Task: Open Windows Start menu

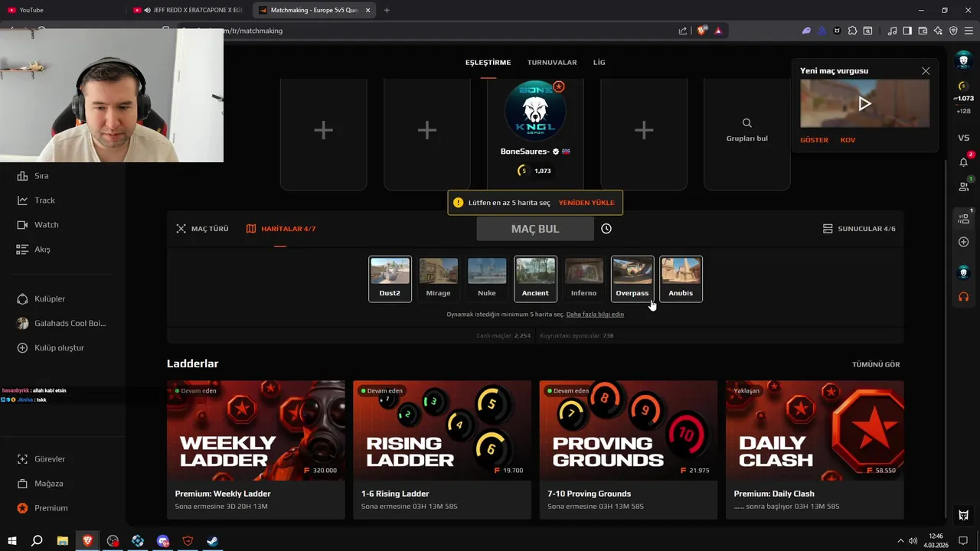Action: coord(11,541)
